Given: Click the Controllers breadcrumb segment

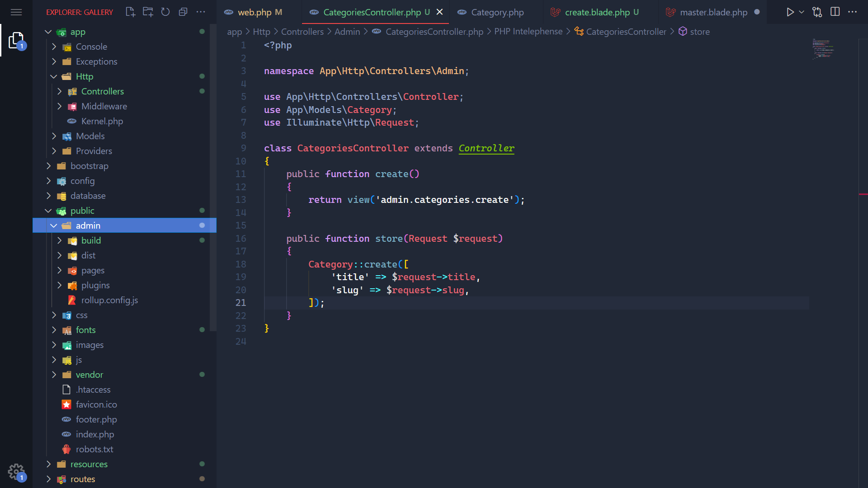Looking at the screenshot, I should 302,32.
